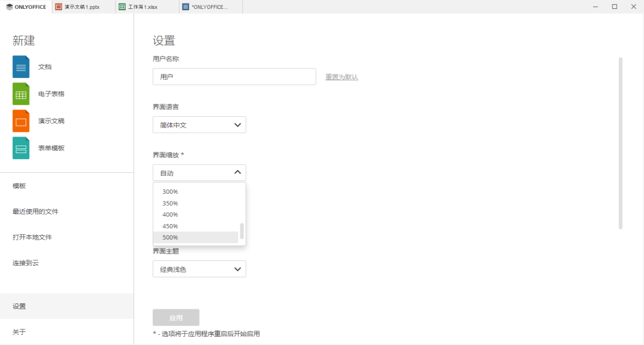Open the 界面语言 dropdown
644x345 pixels.
[x=199, y=125]
